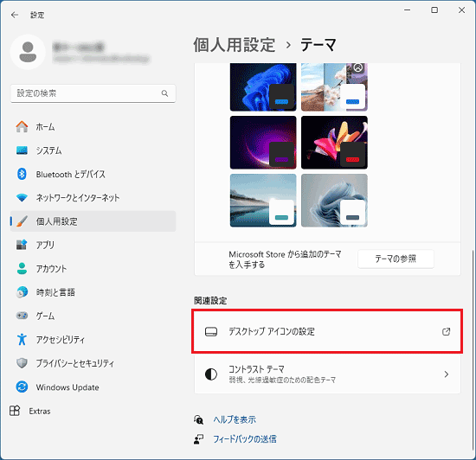Viewport: 476px width, 460px height.
Task: Click the システム monitor icon
Action: (x=22, y=150)
